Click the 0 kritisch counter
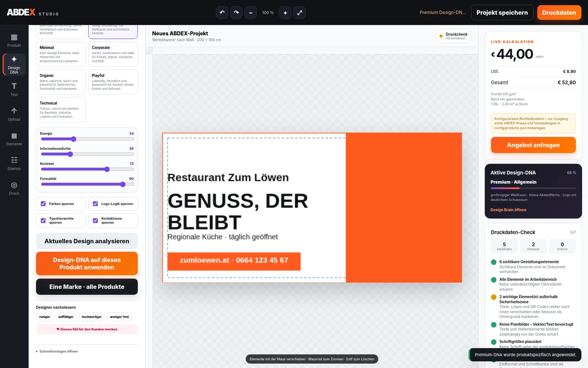 [562, 246]
